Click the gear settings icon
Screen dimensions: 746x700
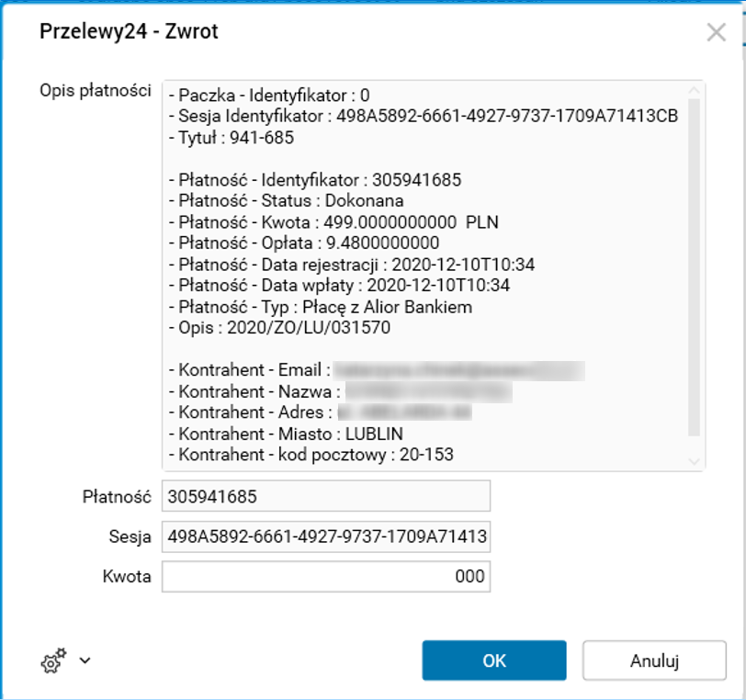pyautogui.click(x=53, y=660)
